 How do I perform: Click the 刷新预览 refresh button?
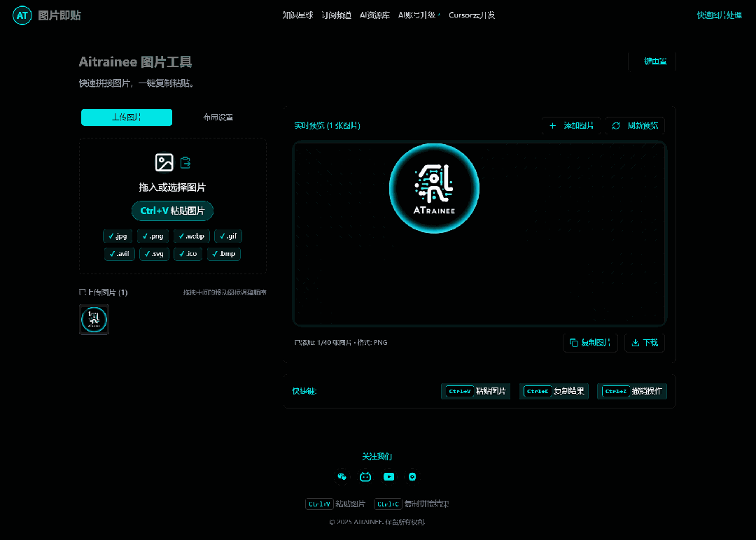tap(635, 126)
